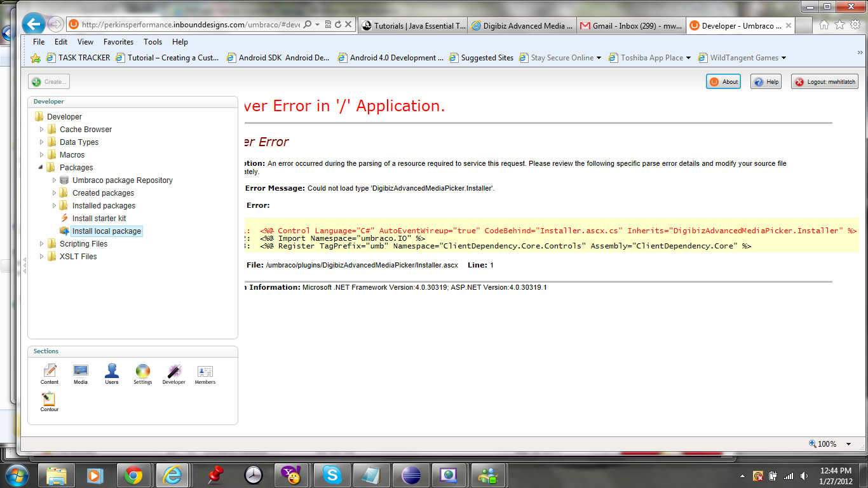Open a new blank browser tab
This screenshot has width=868, height=488.
[804, 25]
